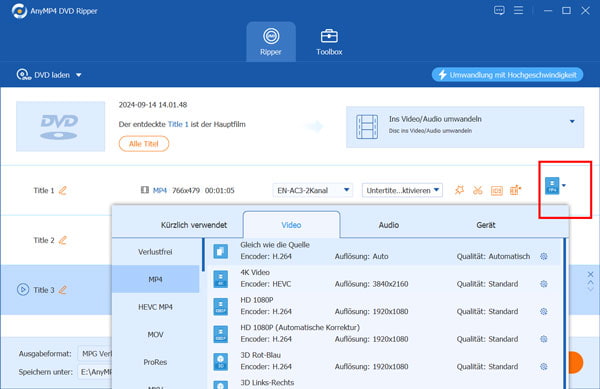This screenshot has width=600, height=389.
Task: Open settings gear for Gleich wie die Quelle
Action: click(x=544, y=256)
